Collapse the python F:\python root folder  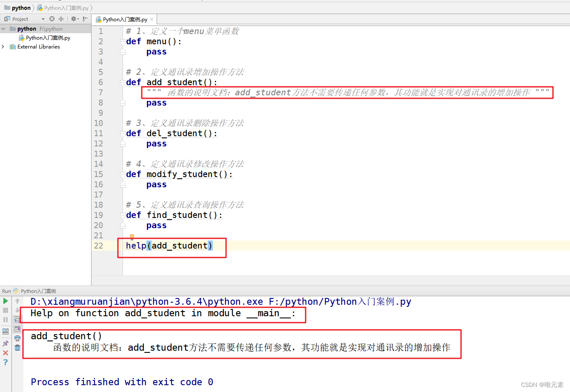pos(3,29)
